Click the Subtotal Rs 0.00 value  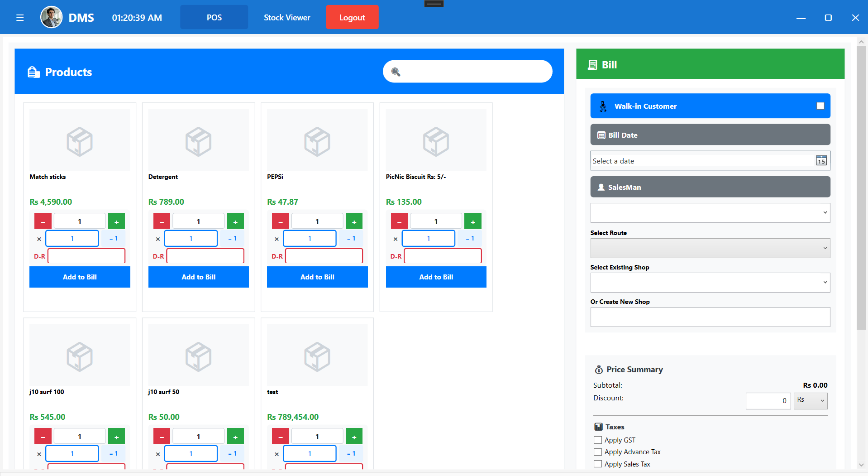[815, 385]
